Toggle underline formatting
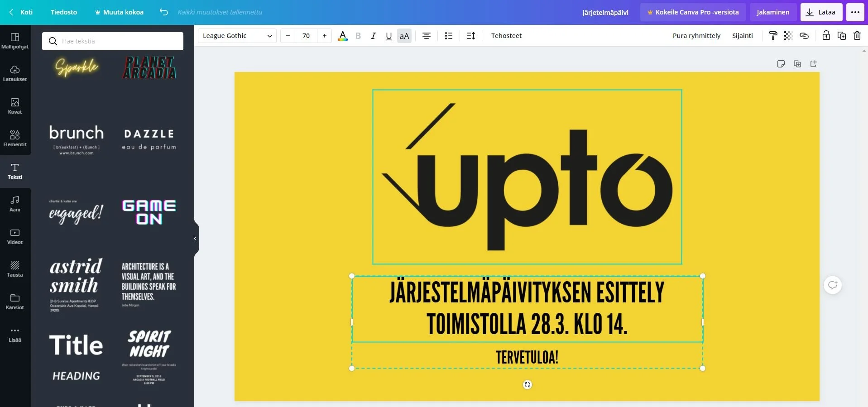 click(x=388, y=36)
